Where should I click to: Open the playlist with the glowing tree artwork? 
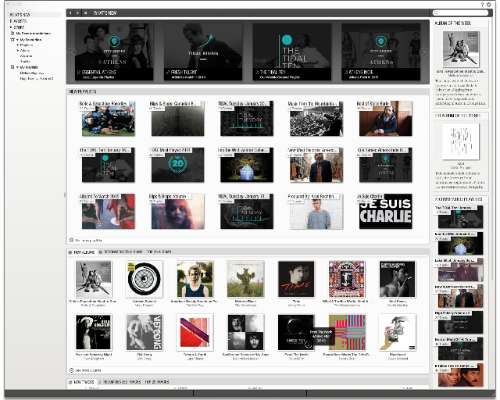(x=247, y=165)
